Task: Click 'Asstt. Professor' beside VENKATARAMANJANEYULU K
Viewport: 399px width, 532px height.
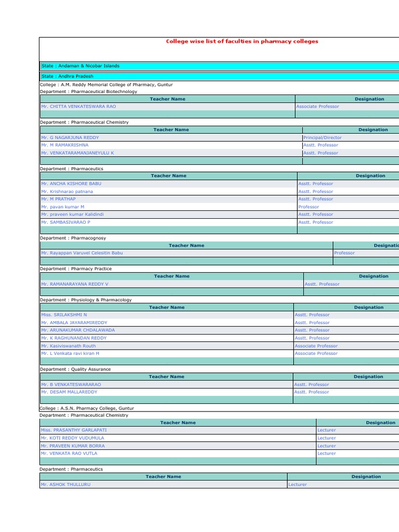Action: click(x=321, y=153)
